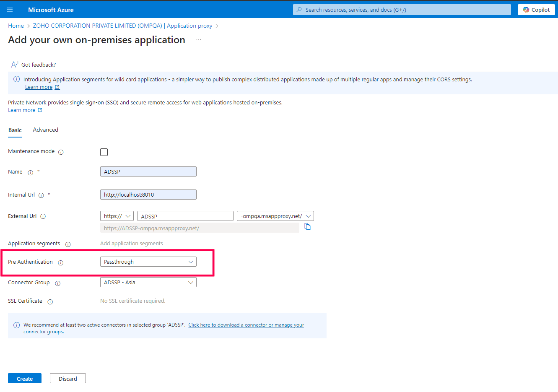Viewport: 558px width, 392px height.
Task: Open the Azure portal hamburger menu
Action: click(x=10, y=10)
